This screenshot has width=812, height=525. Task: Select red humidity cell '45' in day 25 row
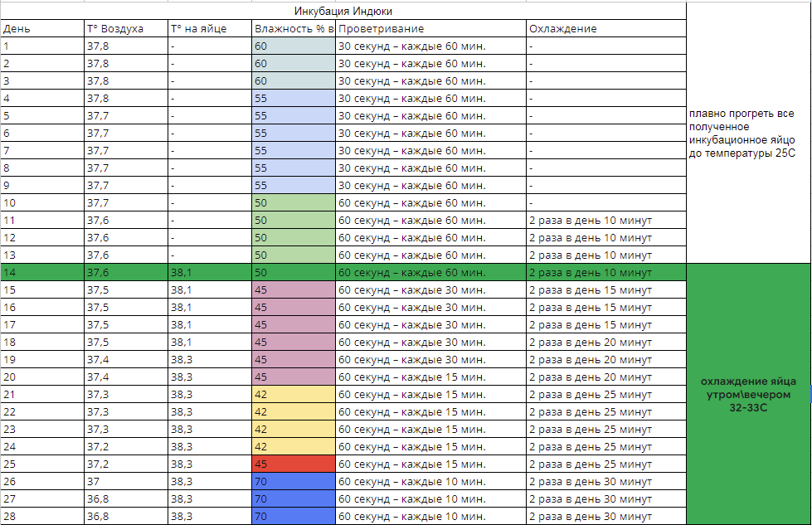pos(294,464)
